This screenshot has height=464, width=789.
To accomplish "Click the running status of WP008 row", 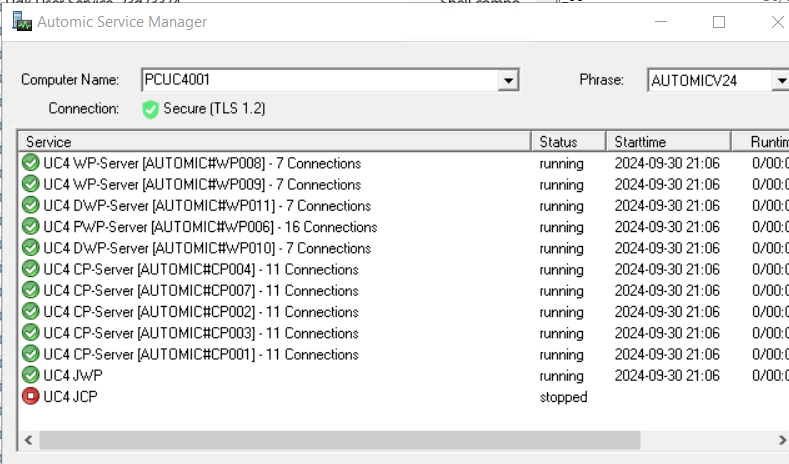I will click(x=562, y=164).
